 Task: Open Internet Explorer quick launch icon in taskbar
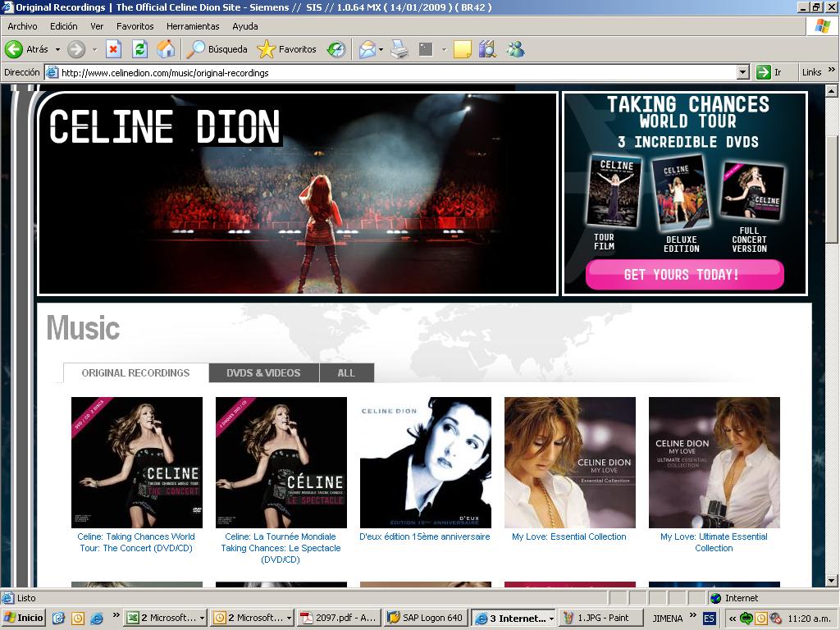click(x=98, y=618)
